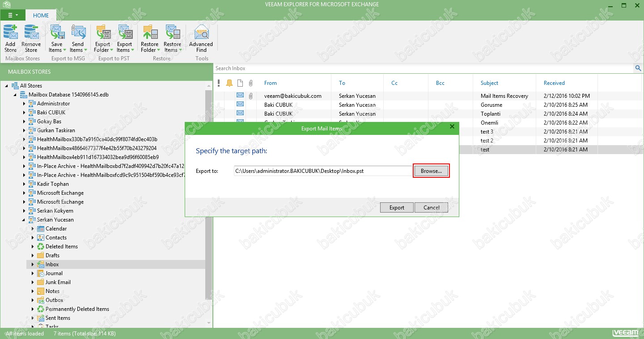Click the Add Store icon

[x=10, y=32]
